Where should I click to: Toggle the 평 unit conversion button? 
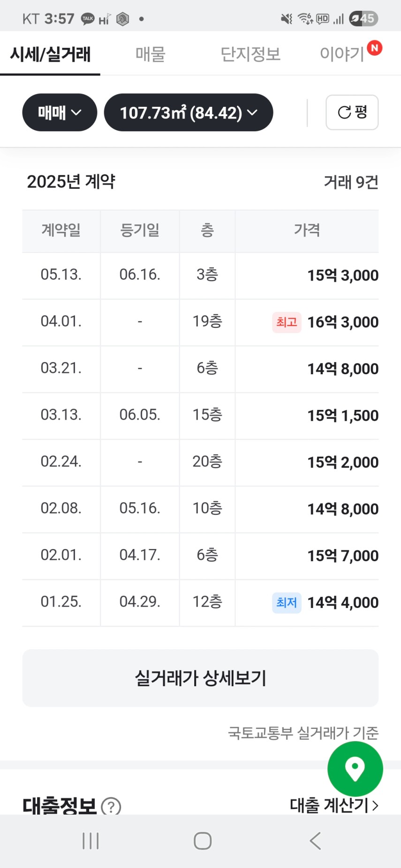[x=352, y=112]
